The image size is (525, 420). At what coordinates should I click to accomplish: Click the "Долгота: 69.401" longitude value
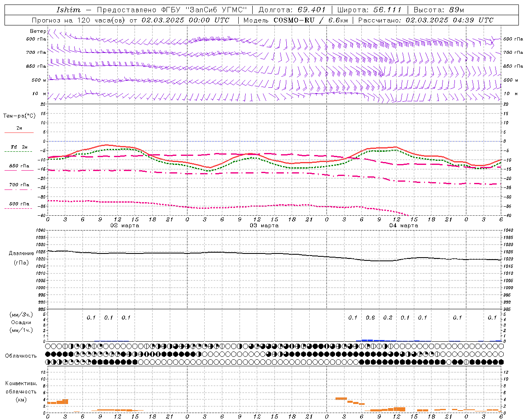click(x=292, y=10)
